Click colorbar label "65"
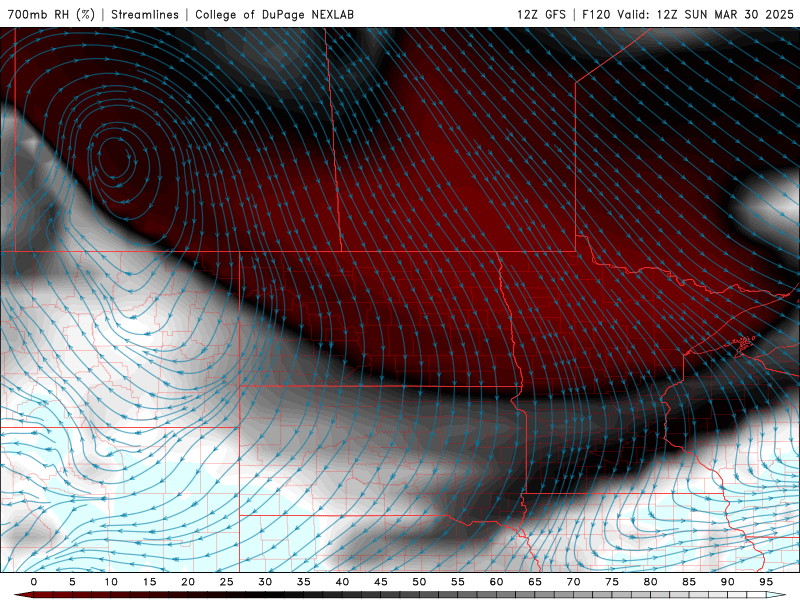This screenshot has height=600, width=800. point(535,582)
